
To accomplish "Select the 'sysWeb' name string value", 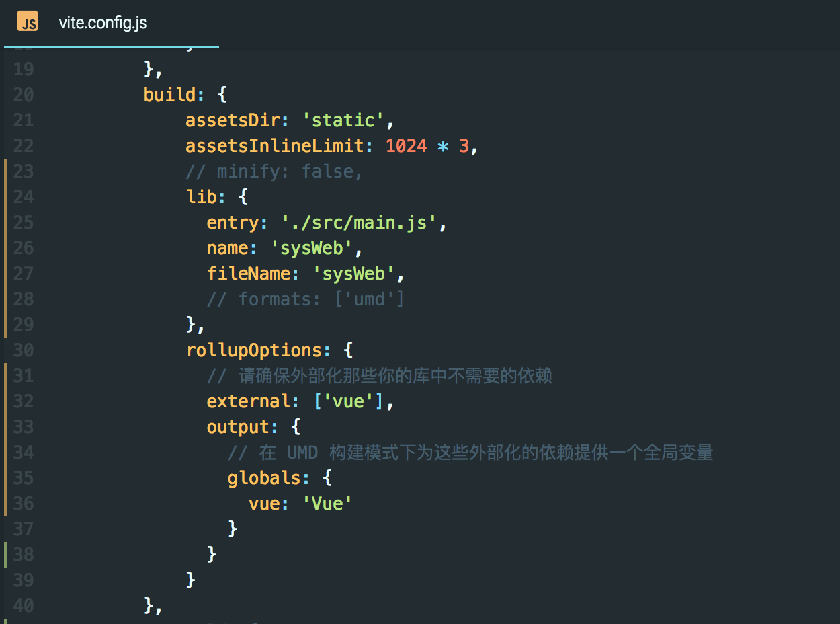I will pos(311,247).
